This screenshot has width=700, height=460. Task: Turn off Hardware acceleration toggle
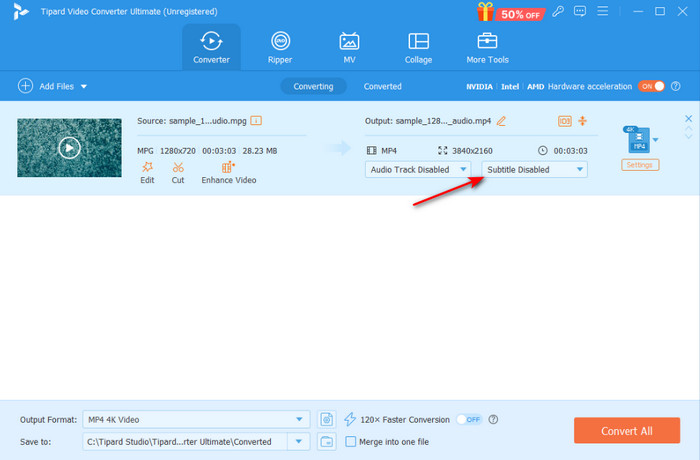(x=651, y=86)
